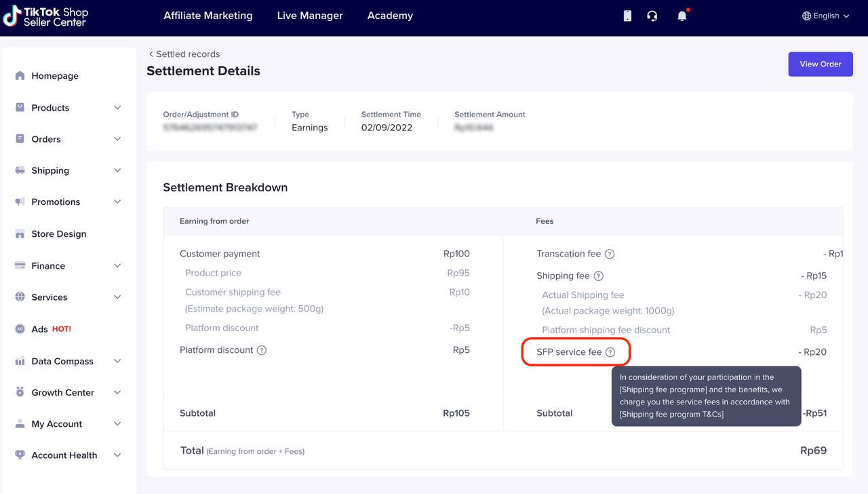Go back to Settled records

pyautogui.click(x=184, y=54)
